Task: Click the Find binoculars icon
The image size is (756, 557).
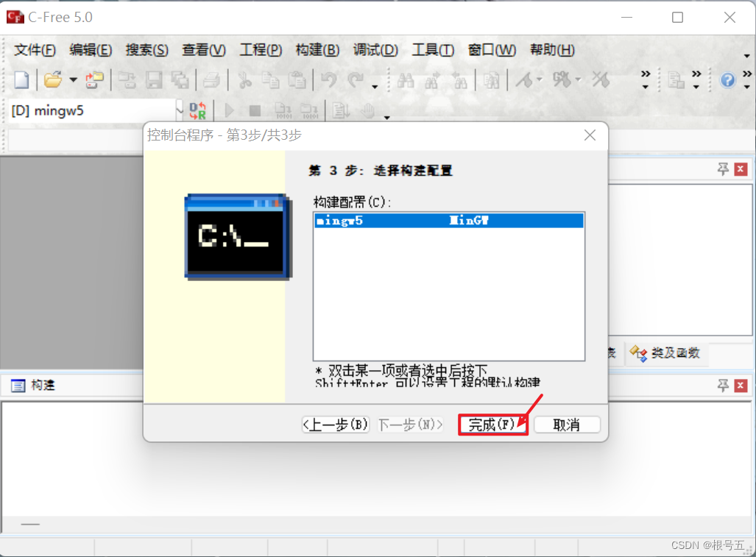Action: tap(406, 79)
